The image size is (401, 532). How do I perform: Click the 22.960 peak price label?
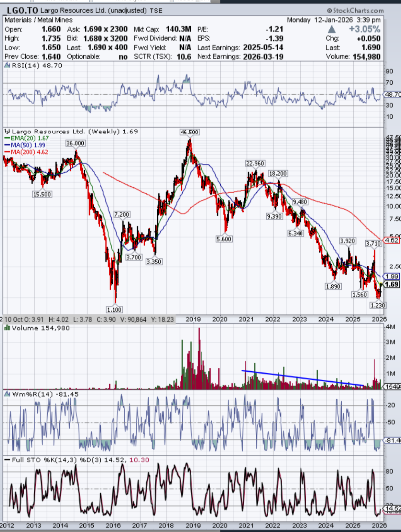tap(255, 163)
